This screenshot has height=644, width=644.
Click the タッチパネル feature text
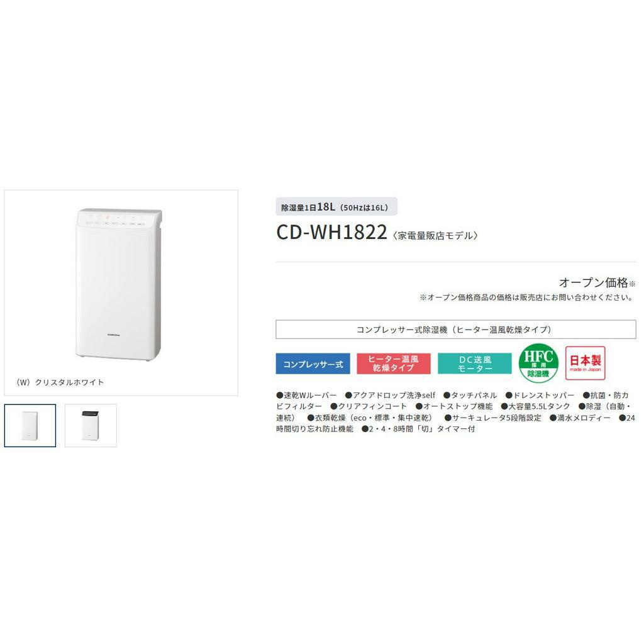coord(470,396)
